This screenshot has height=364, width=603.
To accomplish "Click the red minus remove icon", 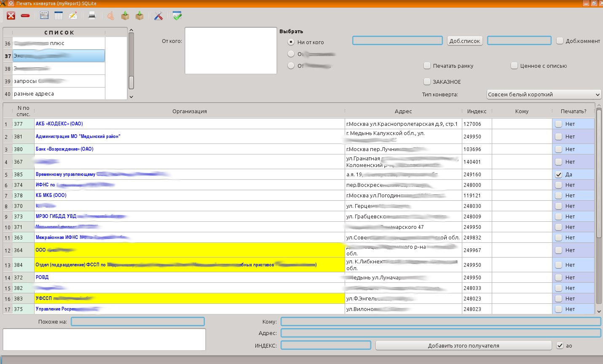I will click(25, 16).
